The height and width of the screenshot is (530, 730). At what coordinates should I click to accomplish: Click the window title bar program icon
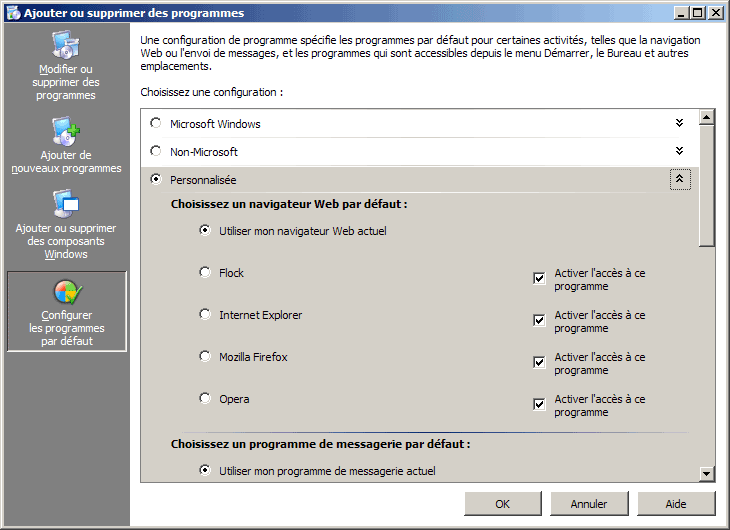click(x=12, y=13)
